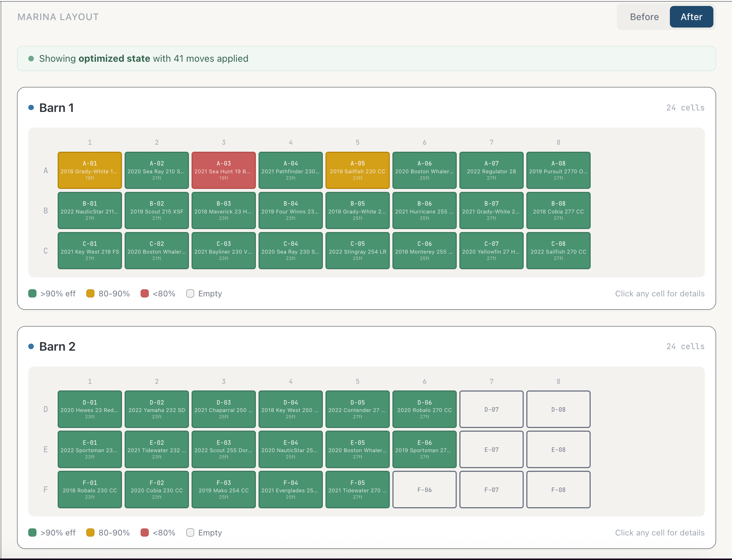
Task: Click empty cell F-06
Action: tap(424, 490)
